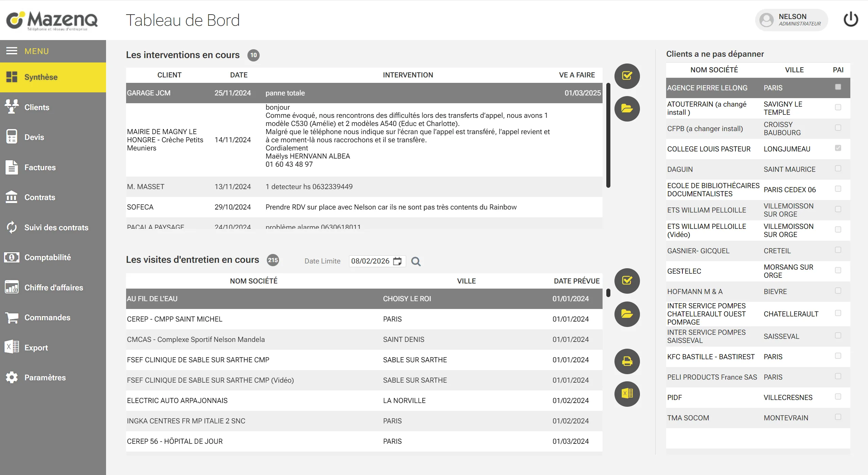Toggle checkbox for AGENCE PIERRE LELONG
The width and height of the screenshot is (868, 475).
[x=838, y=87]
